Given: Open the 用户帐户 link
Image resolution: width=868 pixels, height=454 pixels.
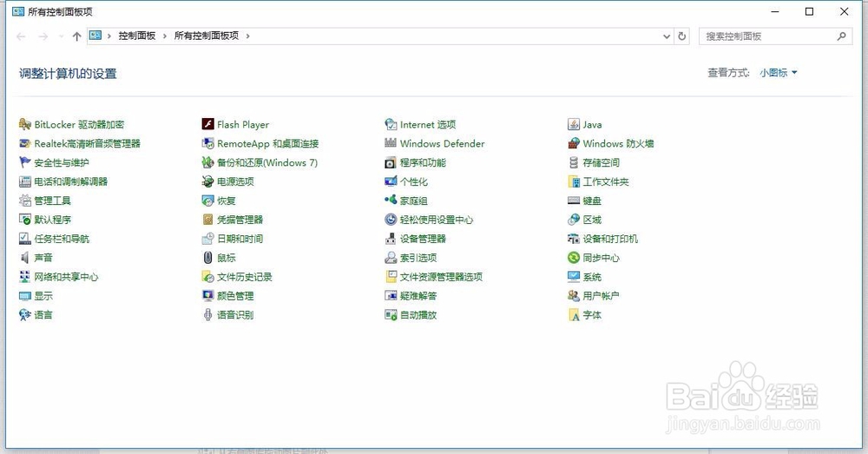Looking at the screenshot, I should click(x=602, y=296).
